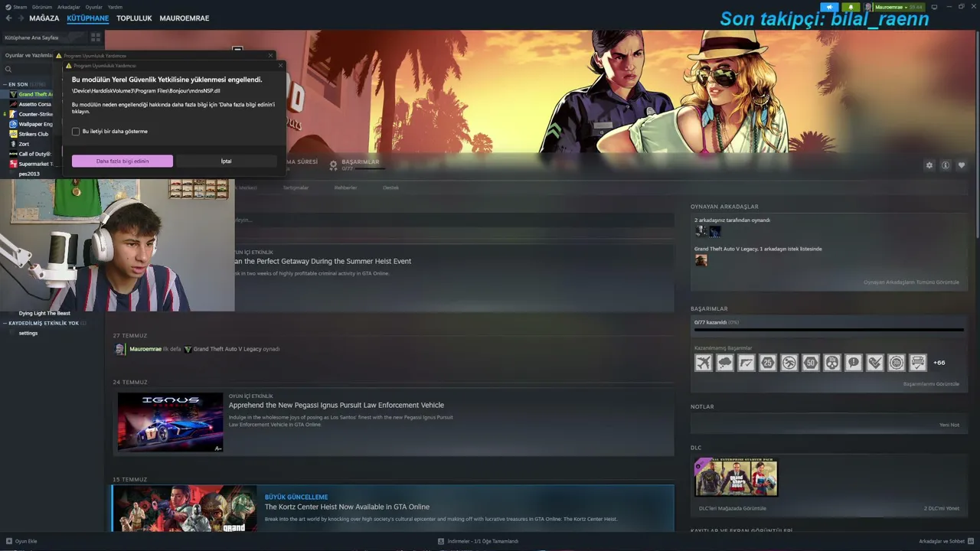Select the '25' badge achievement icon
The image size is (980, 551).
tap(768, 363)
